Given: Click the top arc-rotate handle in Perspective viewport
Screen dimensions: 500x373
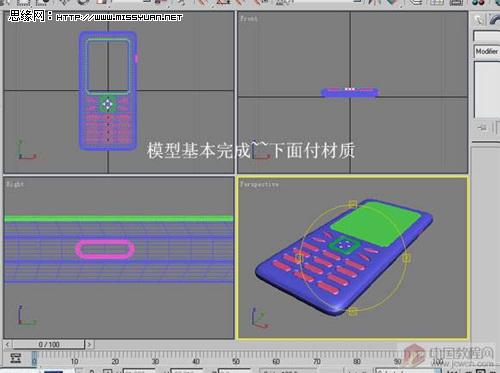Looking at the screenshot, I should click(353, 204).
